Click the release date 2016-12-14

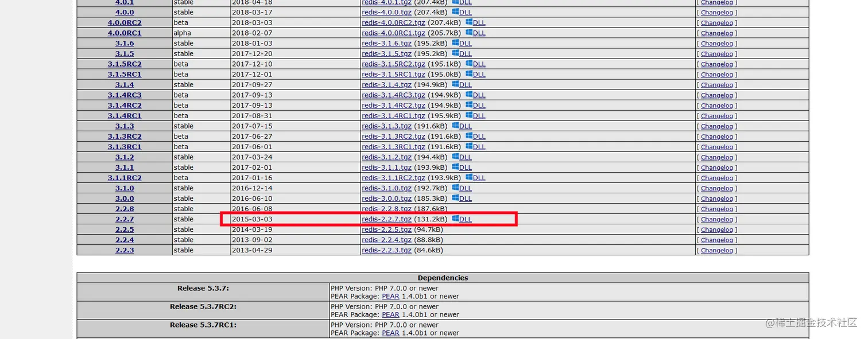[x=252, y=188]
